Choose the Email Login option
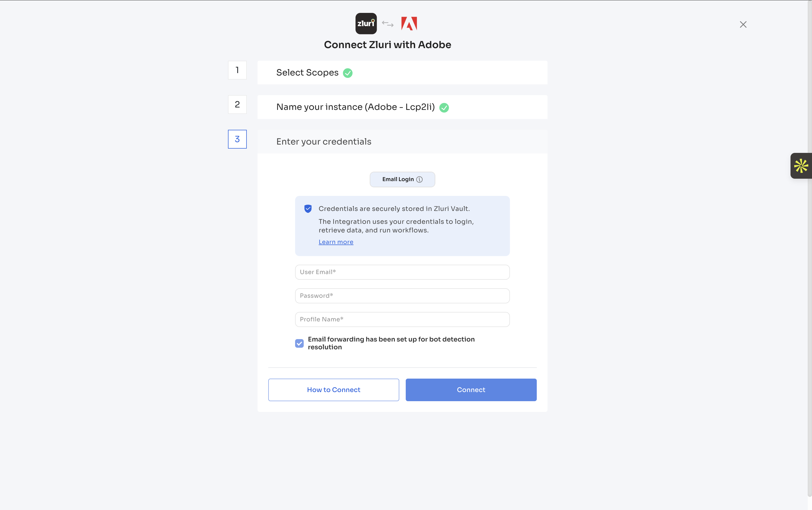This screenshot has height=510, width=812. click(402, 179)
